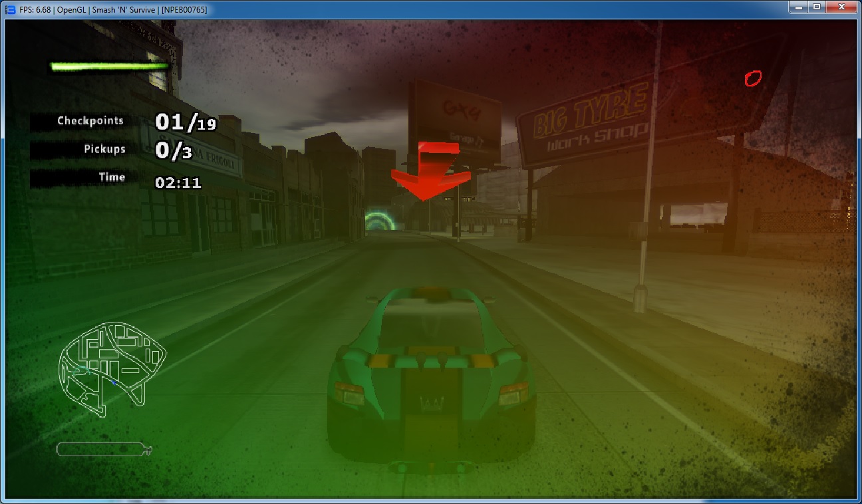Click the 0/3 pickups counter
Image resolution: width=862 pixels, height=504 pixels.
(174, 151)
